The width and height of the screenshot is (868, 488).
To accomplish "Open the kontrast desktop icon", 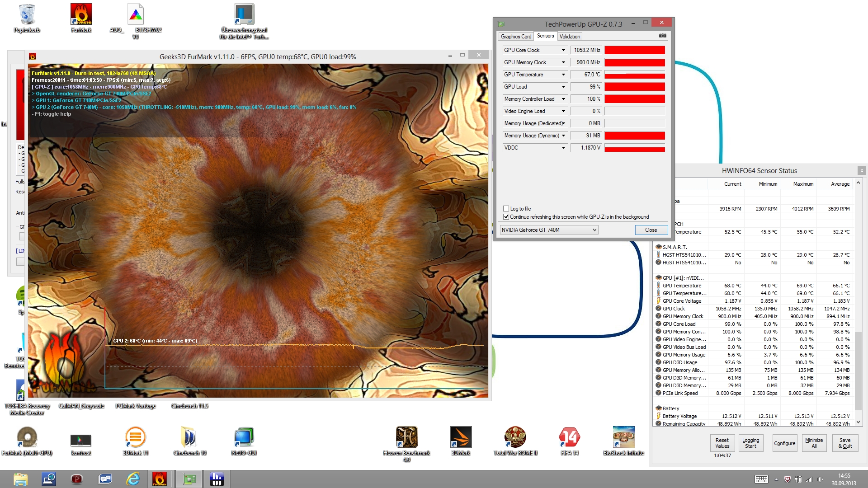I will (81, 444).
